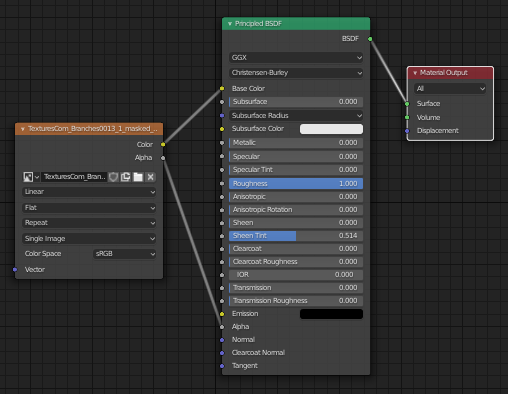Click the TexturesCom_Branches0013_1_masked header title

click(x=93, y=129)
